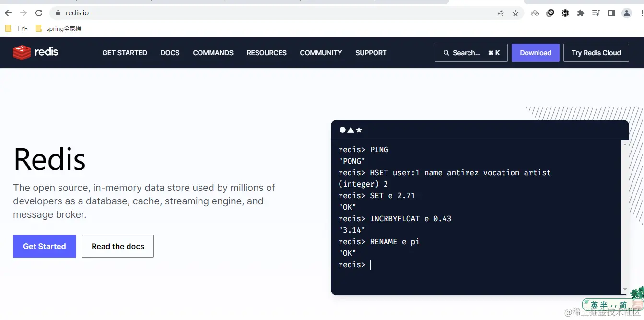This screenshot has height=320, width=644.
Task: Click the "PONG" output line
Action: point(352,161)
